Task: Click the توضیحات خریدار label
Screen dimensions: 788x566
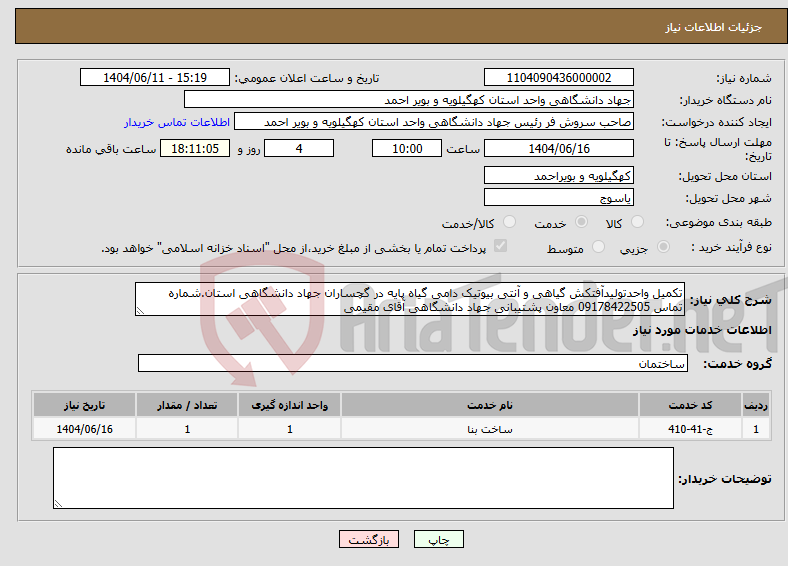Action: pyautogui.click(x=725, y=479)
